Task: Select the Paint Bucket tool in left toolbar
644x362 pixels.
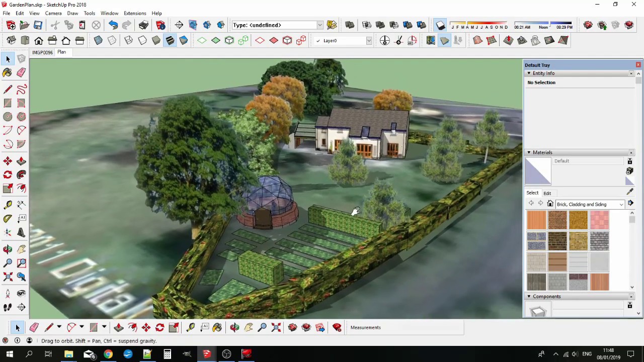Action: (7, 73)
